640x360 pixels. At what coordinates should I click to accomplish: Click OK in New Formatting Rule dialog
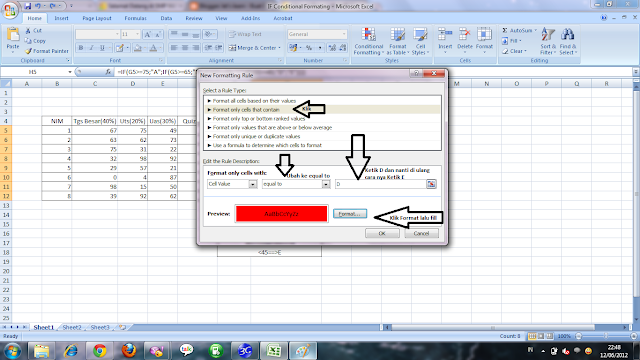[382, 233]
